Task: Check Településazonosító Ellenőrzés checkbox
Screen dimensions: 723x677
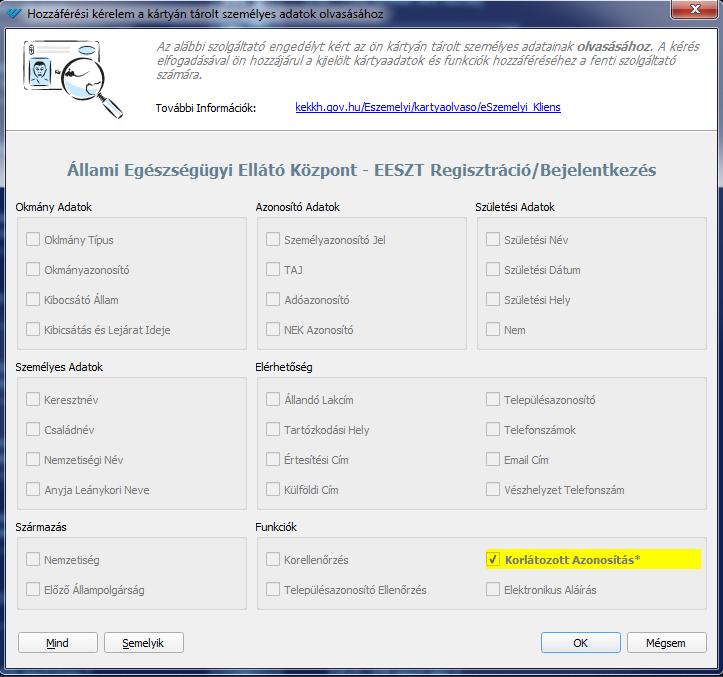Action: point(273,589)
